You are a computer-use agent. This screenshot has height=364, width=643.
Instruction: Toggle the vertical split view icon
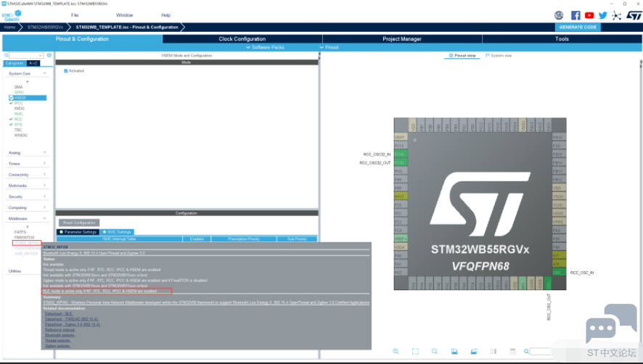coord(493,351)
